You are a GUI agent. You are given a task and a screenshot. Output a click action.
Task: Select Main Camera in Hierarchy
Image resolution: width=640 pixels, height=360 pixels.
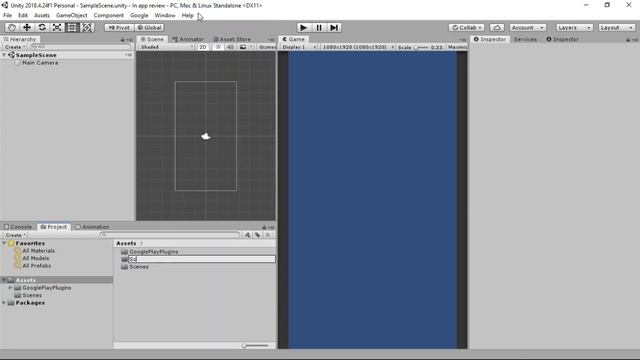(40, 63)
